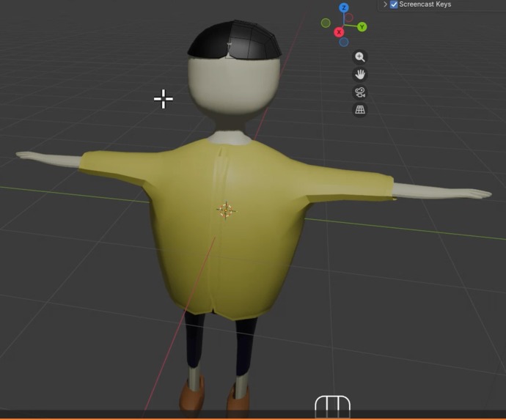Switch perspective/orthographic grid icon

(360, 110)
